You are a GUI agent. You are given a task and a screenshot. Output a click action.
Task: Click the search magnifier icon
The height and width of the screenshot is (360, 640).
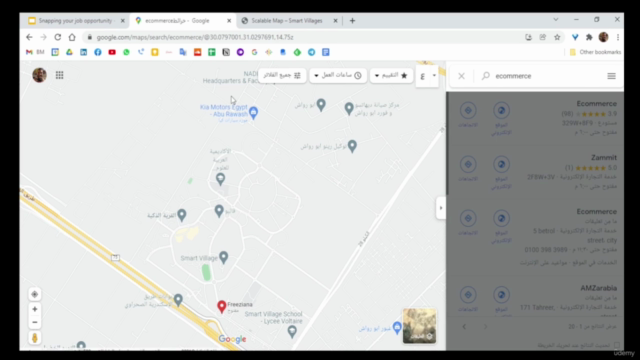pyautogui.click(x=485, y=76)
